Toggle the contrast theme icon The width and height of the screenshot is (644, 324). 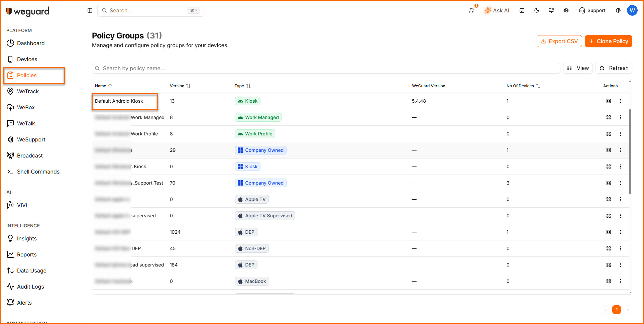click(618, 10)
